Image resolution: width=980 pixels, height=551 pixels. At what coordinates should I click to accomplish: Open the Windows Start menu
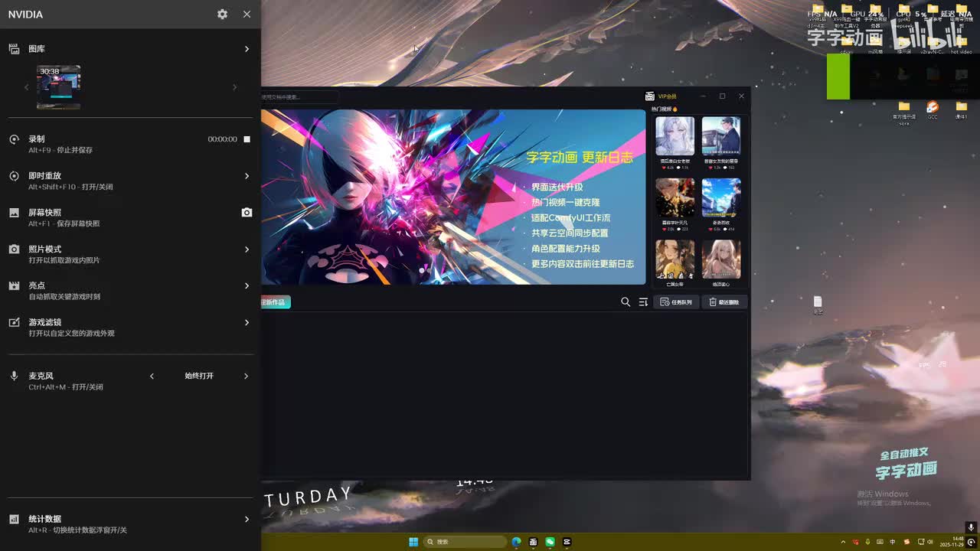[413, 542]
